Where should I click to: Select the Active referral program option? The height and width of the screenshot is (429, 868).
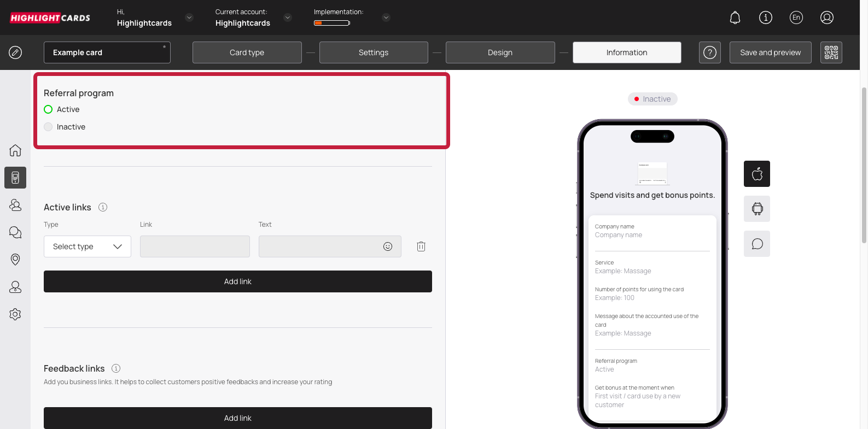[x=48, y=109]
